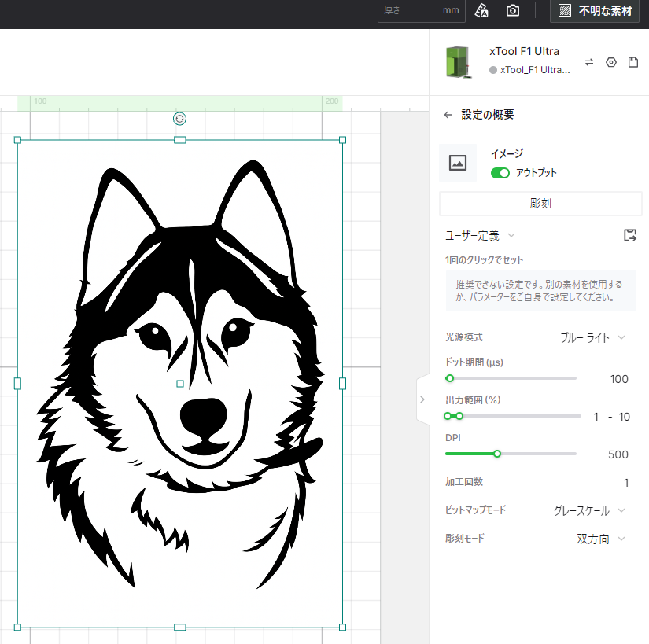Click the auto-measure thickness icon
649x644 pixels.
(482, 11)
